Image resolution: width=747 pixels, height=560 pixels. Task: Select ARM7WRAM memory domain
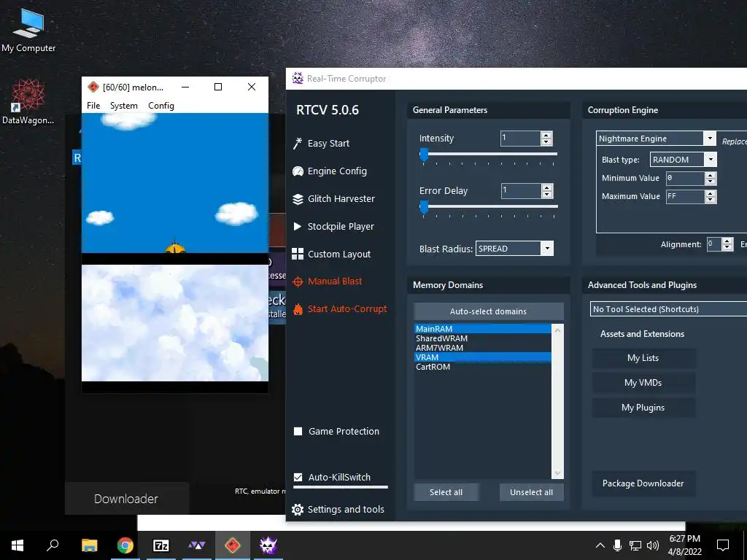click(483, 348)
